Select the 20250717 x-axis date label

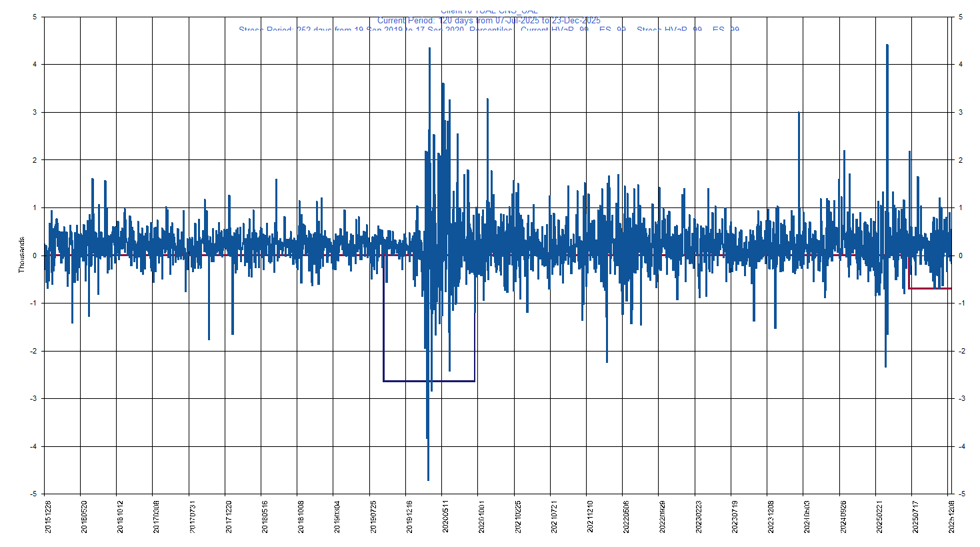[x=915, y=516]
